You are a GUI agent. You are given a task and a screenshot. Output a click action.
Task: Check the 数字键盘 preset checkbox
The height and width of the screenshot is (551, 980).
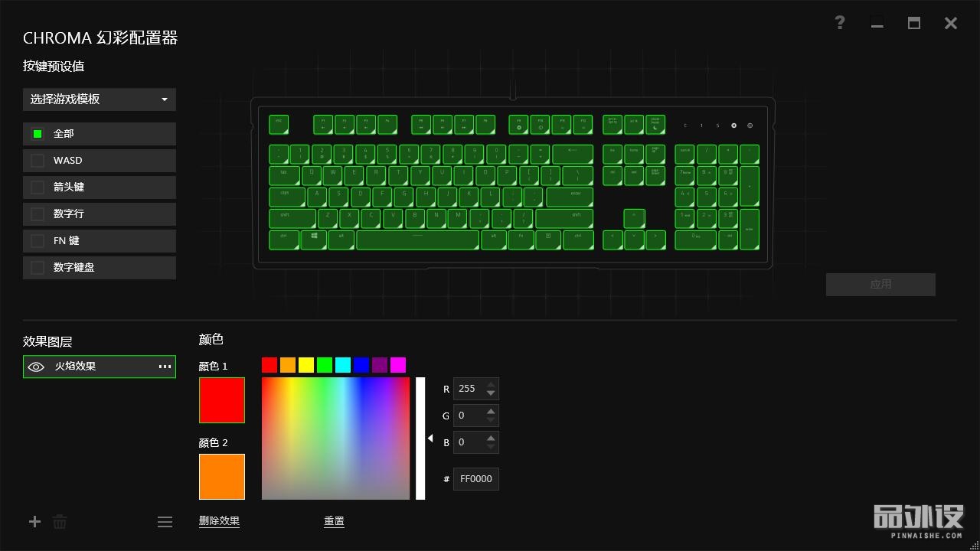[37, 268]
